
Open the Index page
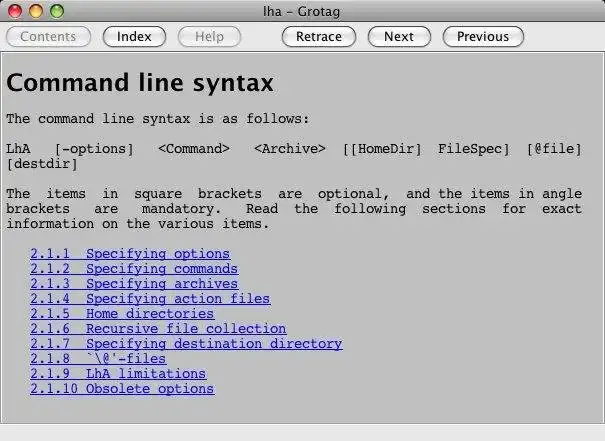point(134,37)
